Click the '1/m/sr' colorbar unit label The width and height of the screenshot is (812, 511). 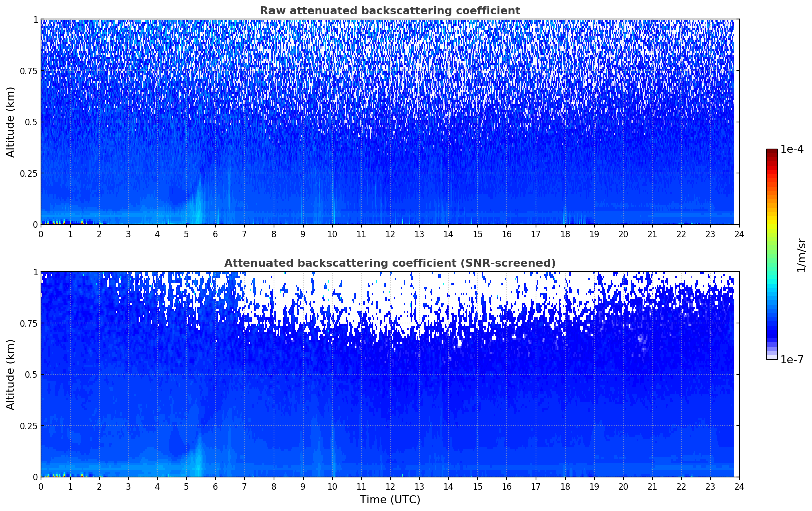(801, 254)
